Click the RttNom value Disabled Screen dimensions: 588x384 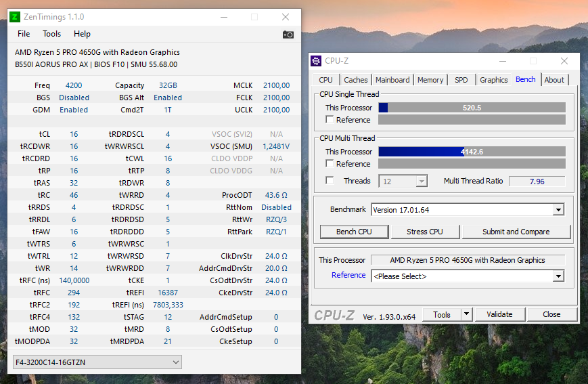click(276, 207)
